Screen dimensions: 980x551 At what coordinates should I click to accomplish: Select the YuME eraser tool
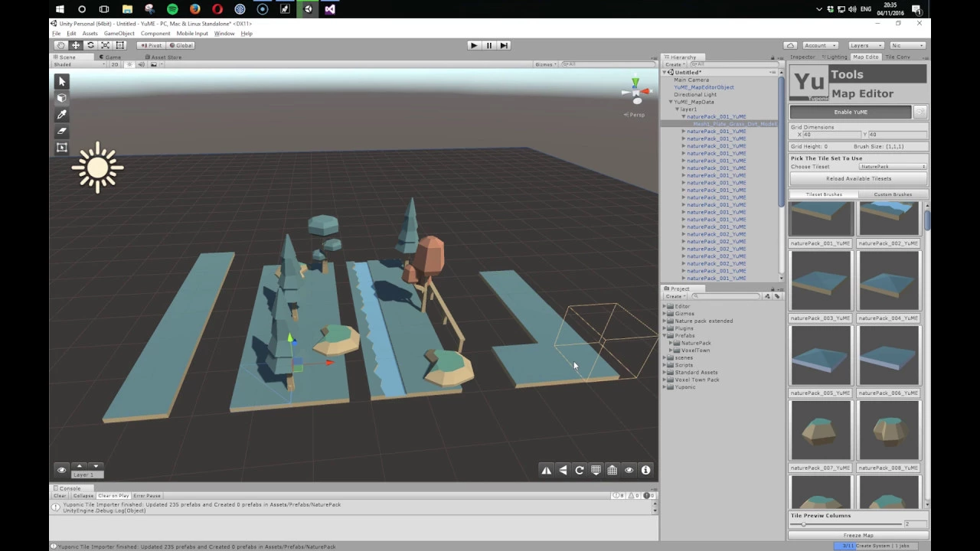[x=62, y=131]
